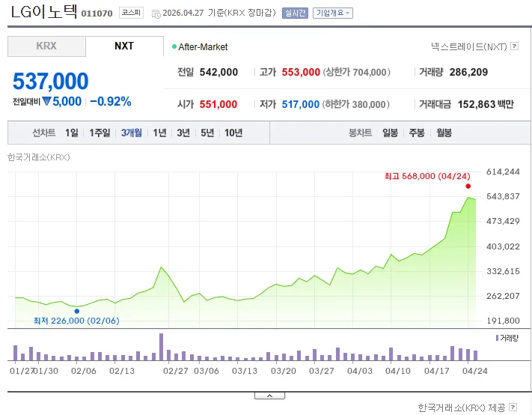Collapse the chart with the up-chevron handle
This screenshot has height=415, width=532.
(269, 396)
